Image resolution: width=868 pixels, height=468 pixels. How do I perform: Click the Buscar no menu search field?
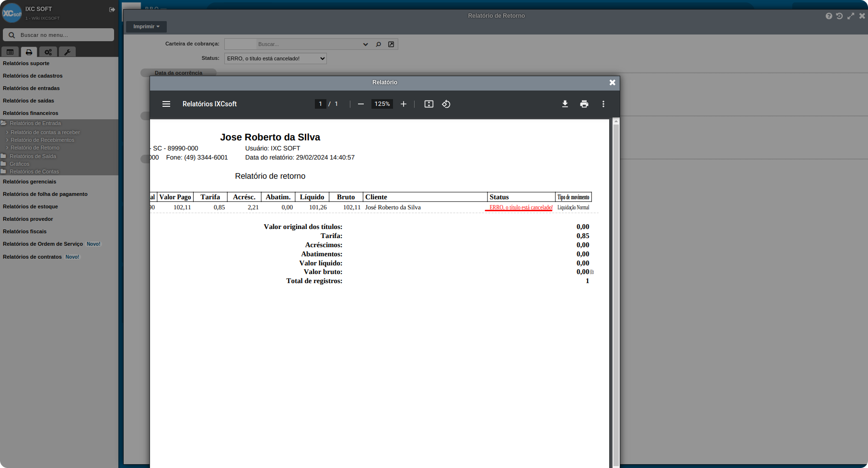click(x=58, y=35)
